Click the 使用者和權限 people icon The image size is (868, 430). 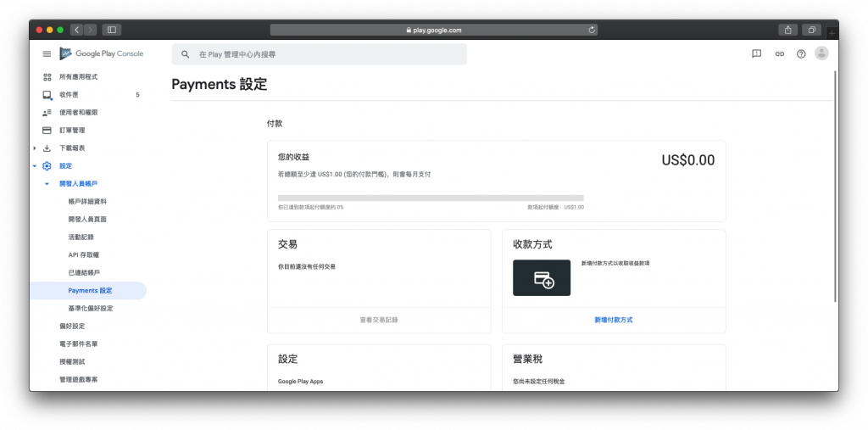click(47, 113)
